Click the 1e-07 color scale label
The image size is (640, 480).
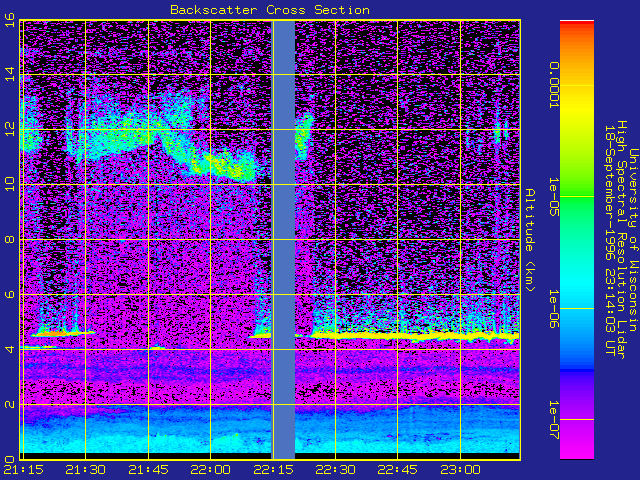553,420
